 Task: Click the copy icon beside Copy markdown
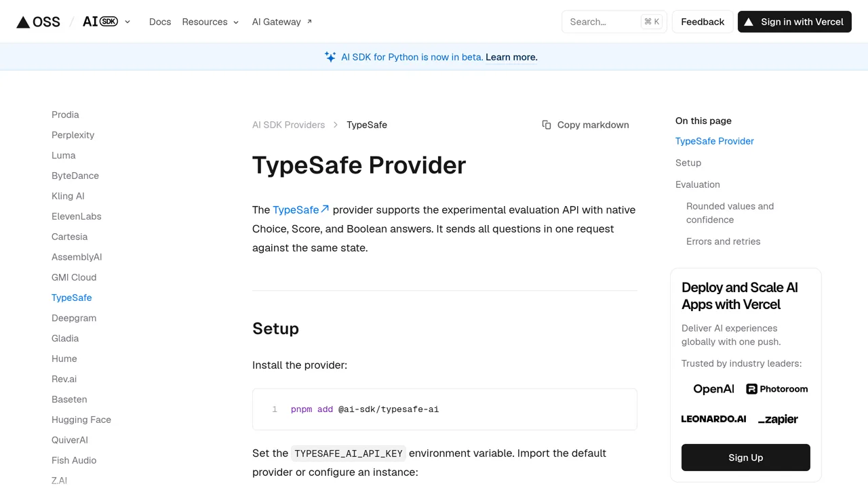547,125
